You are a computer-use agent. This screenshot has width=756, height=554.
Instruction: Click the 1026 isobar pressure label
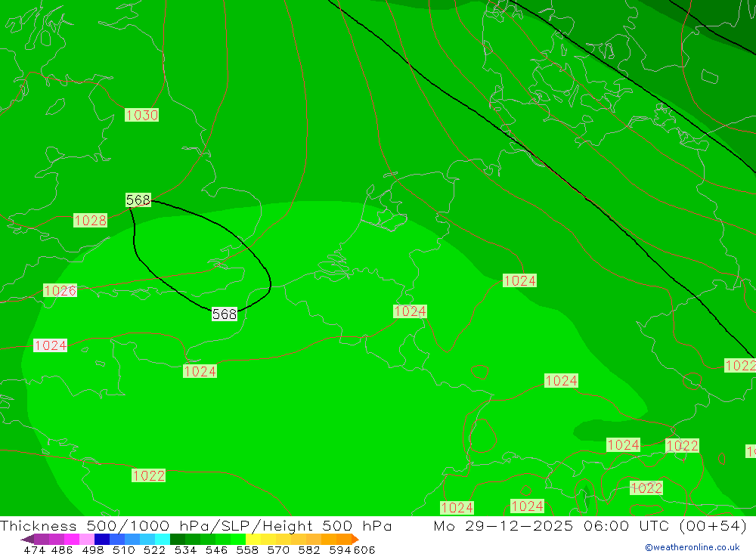point(60,290)
